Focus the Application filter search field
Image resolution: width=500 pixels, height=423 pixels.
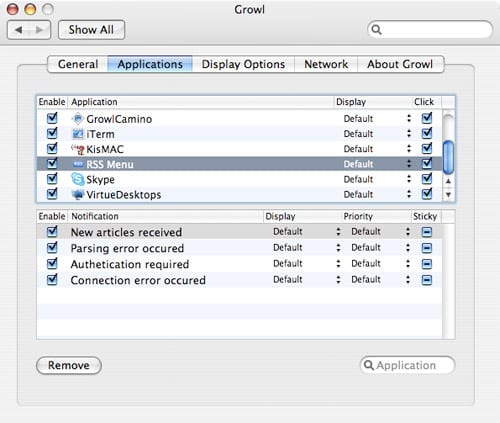407,365
